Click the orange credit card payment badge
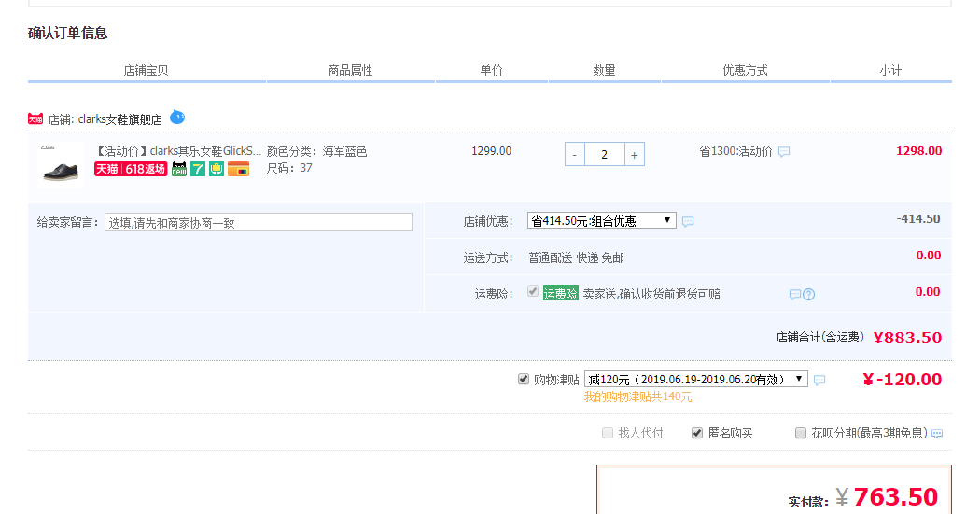Screen dimensions: 980x514 click(x=238, y=169)
